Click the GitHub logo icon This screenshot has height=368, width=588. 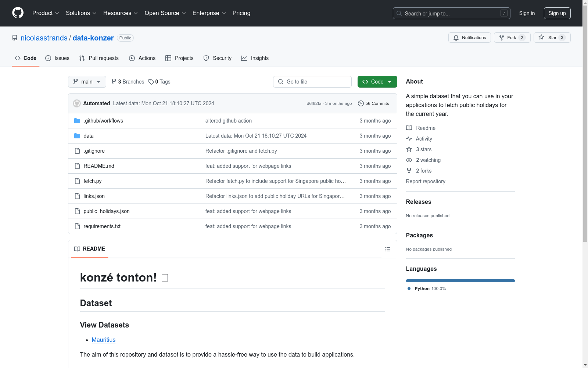coord(18,13)
